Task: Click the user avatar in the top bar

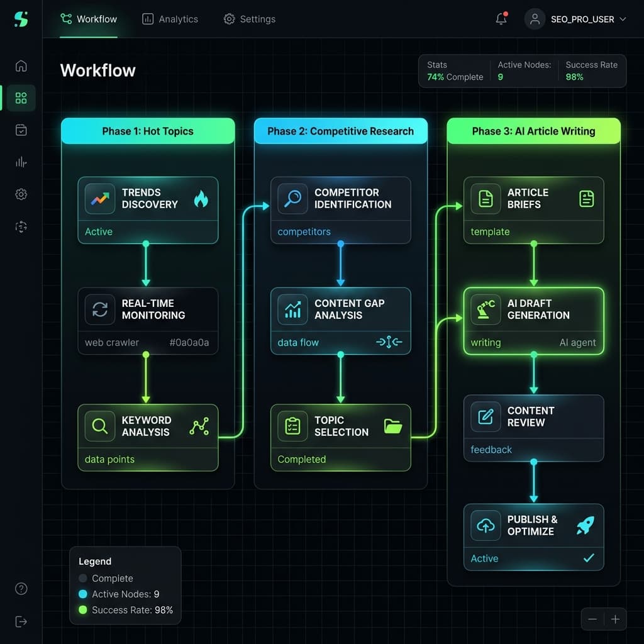Action: click(534, 19)
